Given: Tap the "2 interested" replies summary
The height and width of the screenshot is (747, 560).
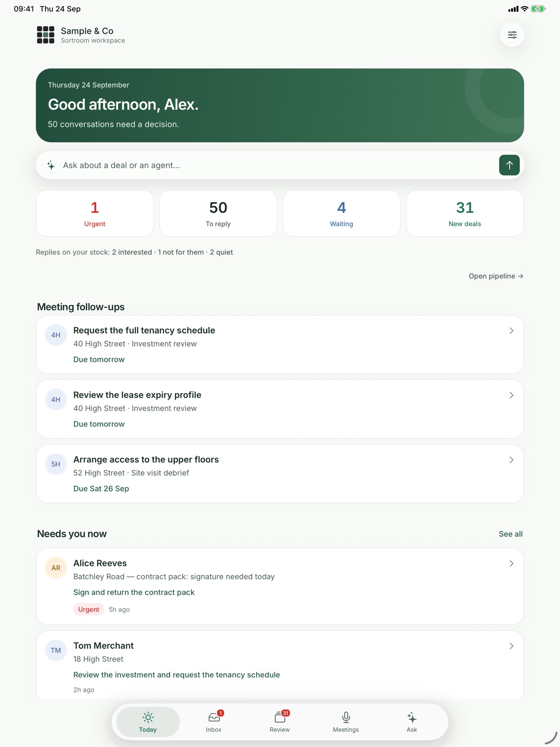Looking at the screenshot, I should click(x=132, y=252).
